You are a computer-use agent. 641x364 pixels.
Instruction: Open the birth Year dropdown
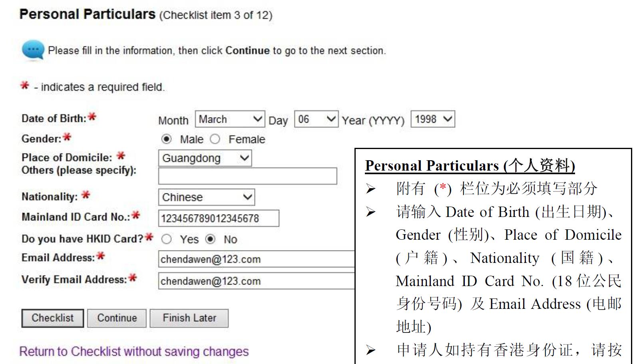coord(432,119)
